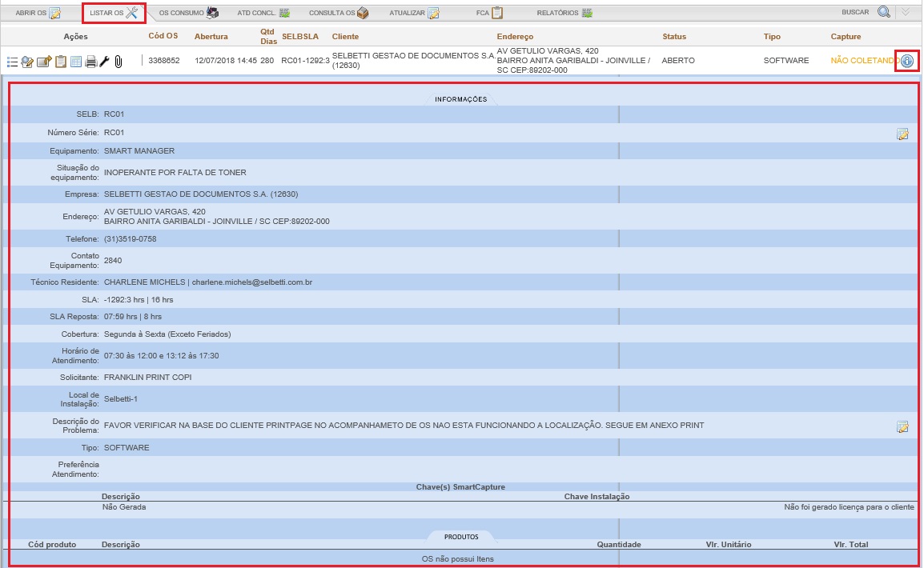Click the Cód produto column header

click(52, 545)
